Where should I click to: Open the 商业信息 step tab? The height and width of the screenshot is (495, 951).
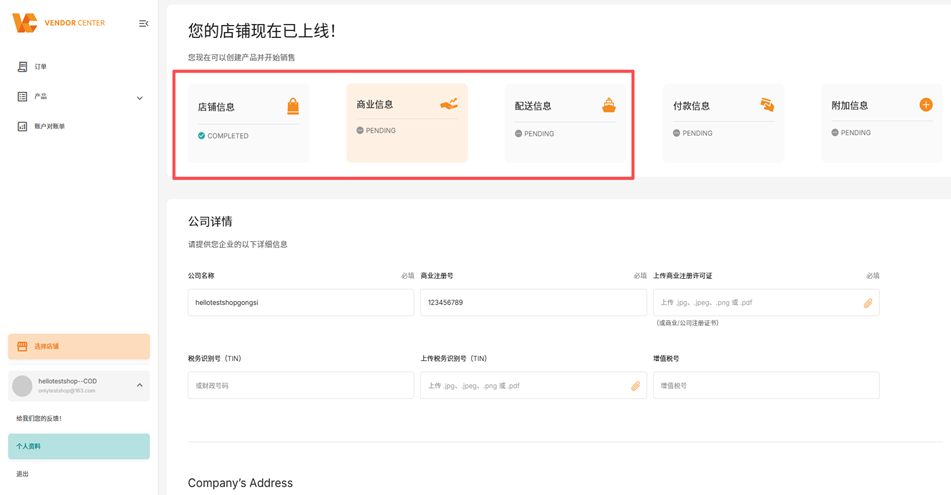407,123
